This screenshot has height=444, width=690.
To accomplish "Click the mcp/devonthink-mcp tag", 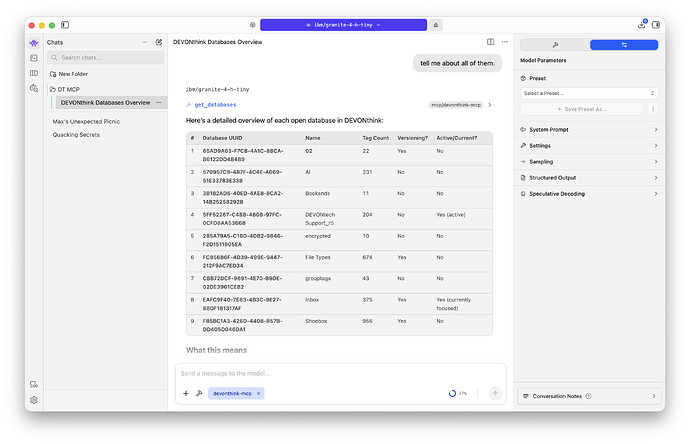I will (x=456, y=105).
